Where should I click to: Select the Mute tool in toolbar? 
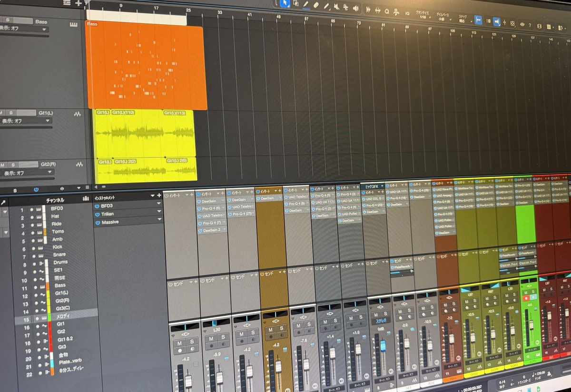pyautogui.click(x=337, y=7)
